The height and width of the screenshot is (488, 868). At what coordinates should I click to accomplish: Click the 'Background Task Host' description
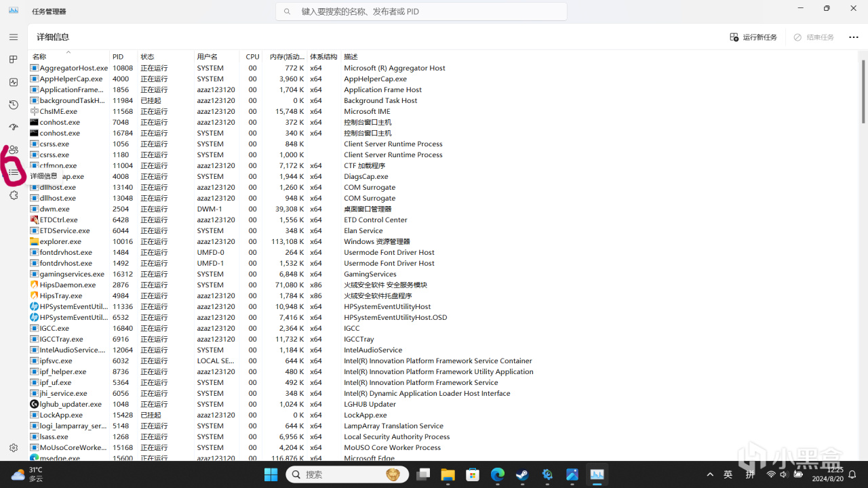click(x=380, y=100)
